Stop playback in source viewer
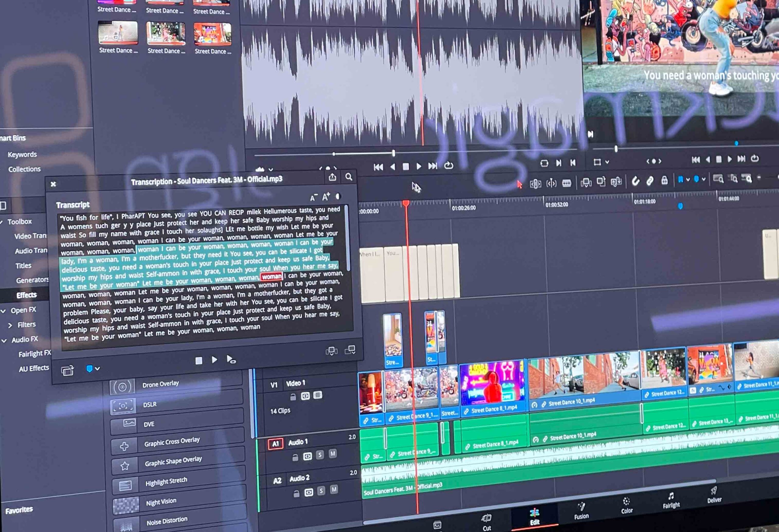The height and width of the screenshot is (532, 779). (x=406, y=166)
